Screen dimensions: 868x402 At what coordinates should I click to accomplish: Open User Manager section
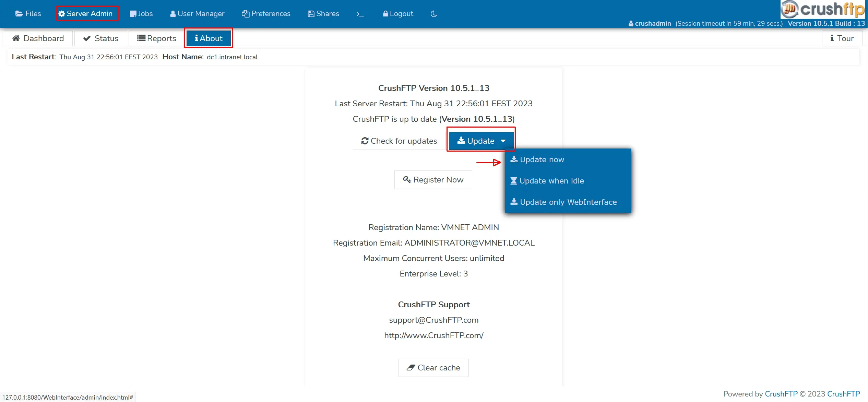[197, 14]
